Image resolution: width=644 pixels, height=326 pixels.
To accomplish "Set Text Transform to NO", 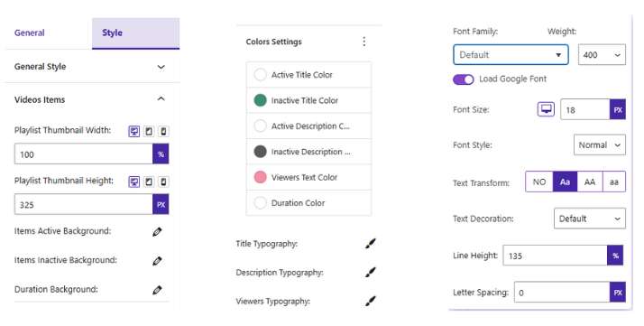I will [539, 182].
